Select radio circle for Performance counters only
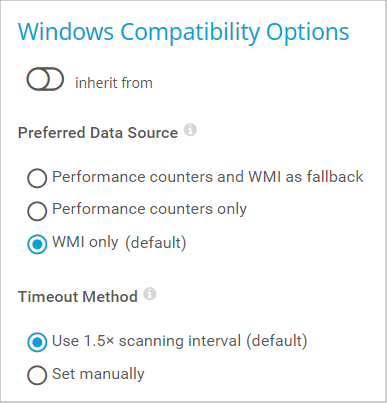The width and height of the screenshot is (387, 403). click(x=37, y=211)
